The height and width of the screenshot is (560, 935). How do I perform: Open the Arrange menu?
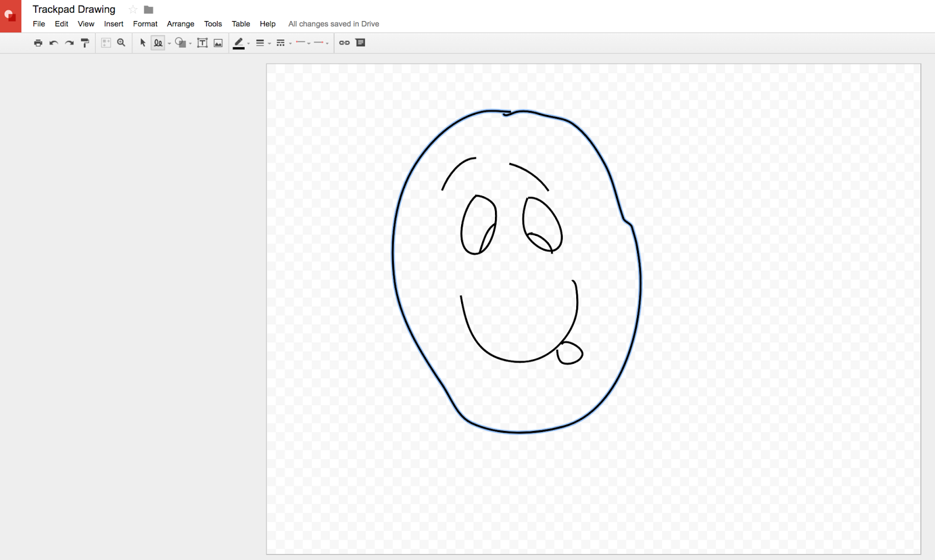click(x=180, y=24)
